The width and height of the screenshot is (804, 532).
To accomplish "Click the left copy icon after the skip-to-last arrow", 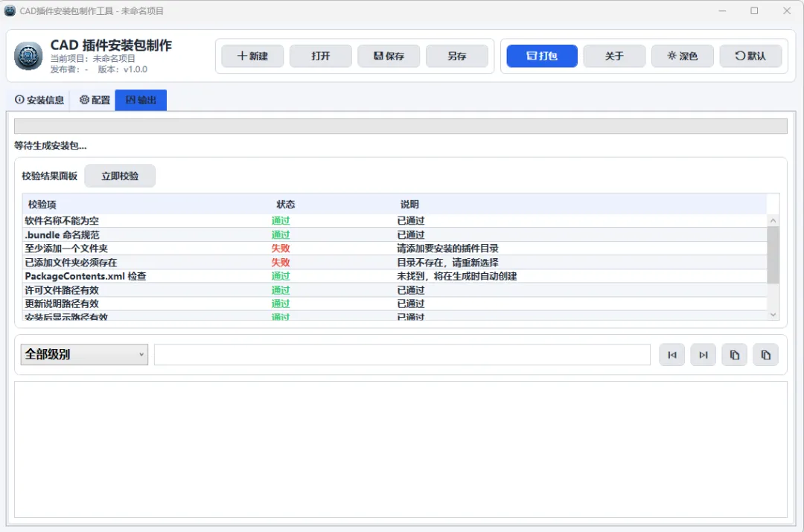I will click(x=734, y=355).
